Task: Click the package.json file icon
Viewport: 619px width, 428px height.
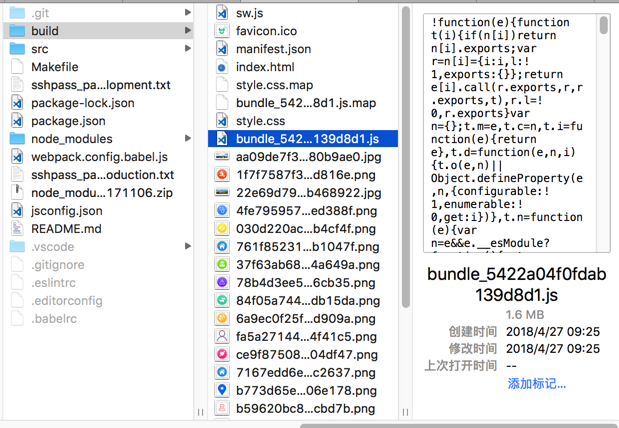Action: coord(17,120)
